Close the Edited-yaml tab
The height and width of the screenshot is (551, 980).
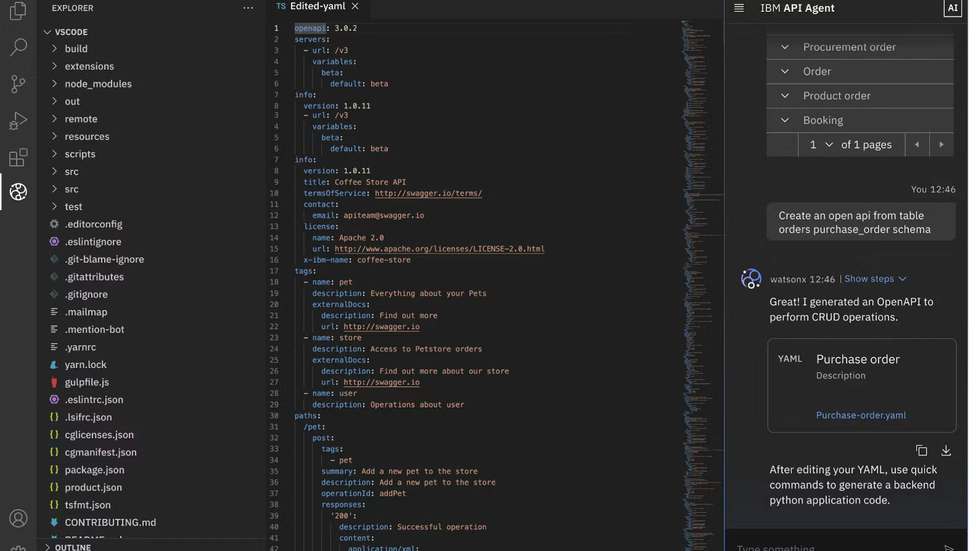[x=355, y=6]
